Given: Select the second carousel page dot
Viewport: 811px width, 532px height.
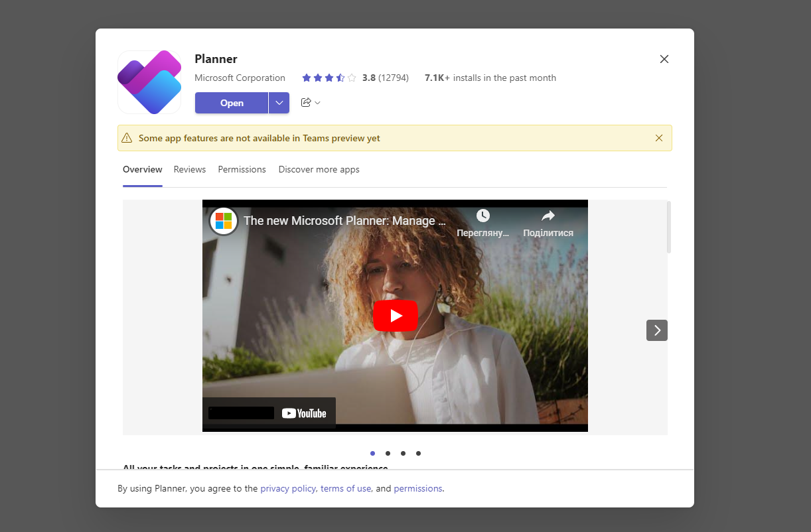Looking at the screenshot, I should 388,454.
